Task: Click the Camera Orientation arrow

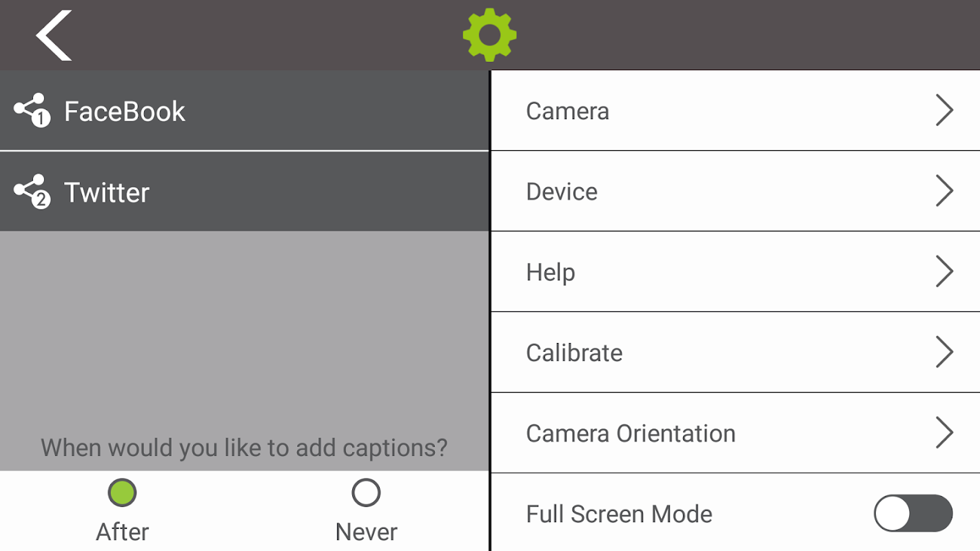Action: pos(943,433)
